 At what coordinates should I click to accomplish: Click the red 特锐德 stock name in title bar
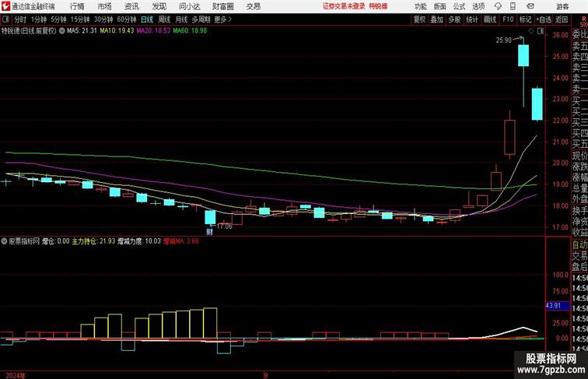(x=378, y=6)
